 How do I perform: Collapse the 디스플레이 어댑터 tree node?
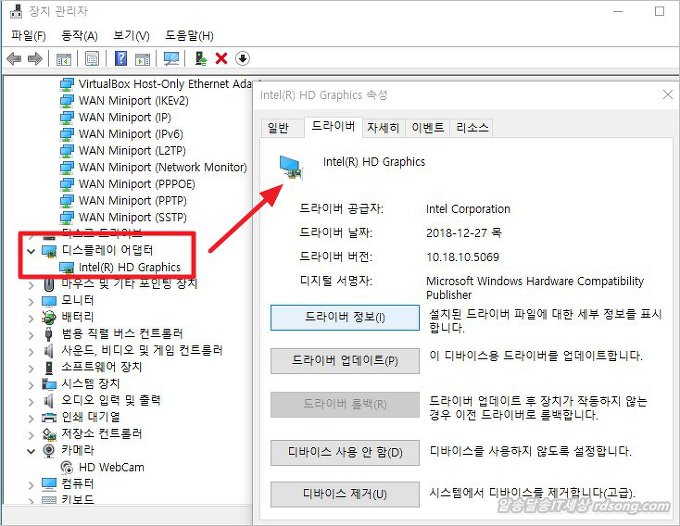point(31,250)
